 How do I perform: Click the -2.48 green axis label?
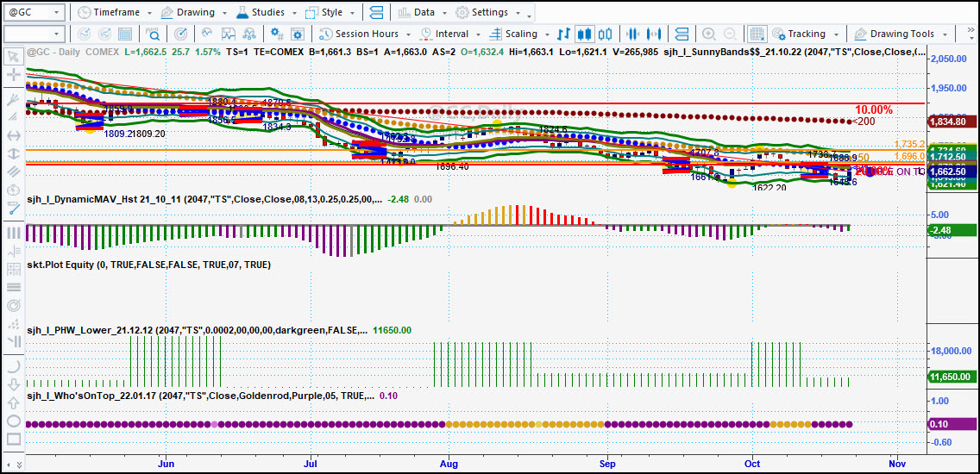pos(952,230)
